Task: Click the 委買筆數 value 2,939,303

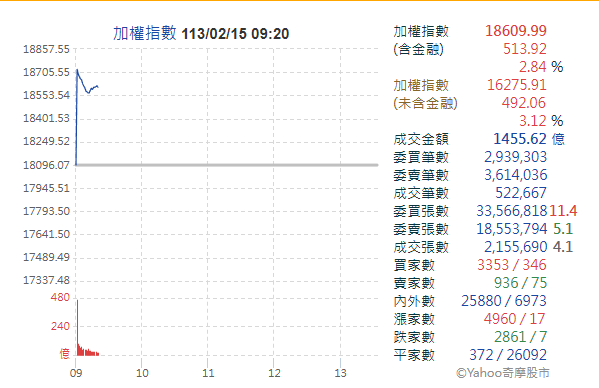Action: click(x=515, y=157)
